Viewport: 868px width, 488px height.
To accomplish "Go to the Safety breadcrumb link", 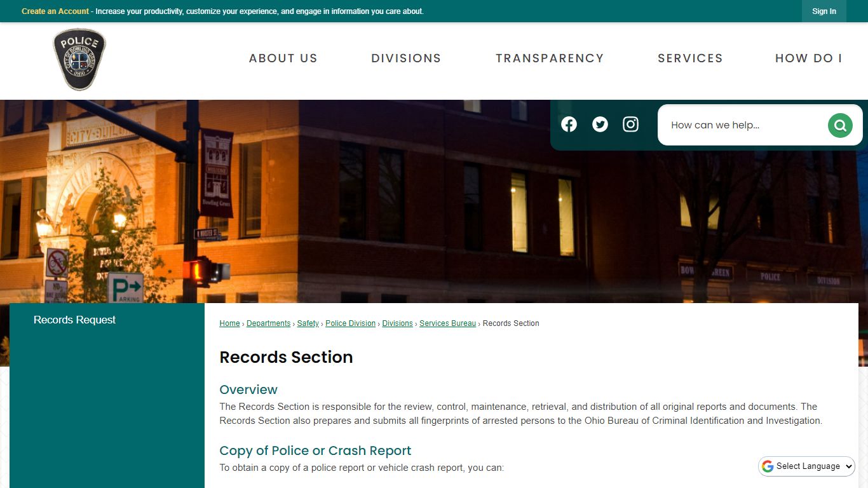I will 308,323.
